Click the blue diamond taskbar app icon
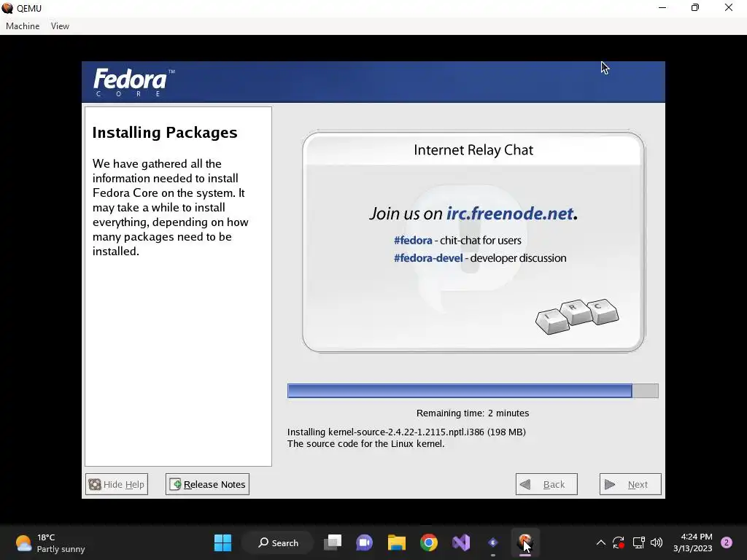The width and height of the screenshot is (747, 560). coord(493,542)
